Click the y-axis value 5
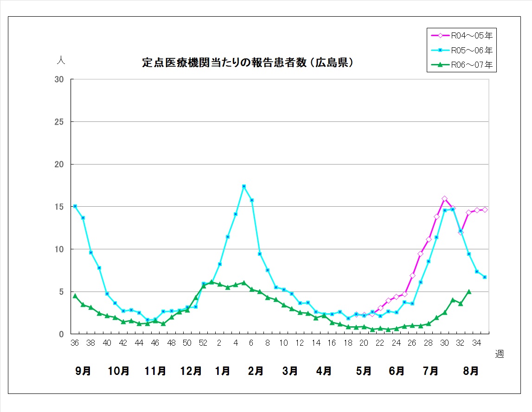The width and height of the screenshot is (532, 412). coord(61,292)
